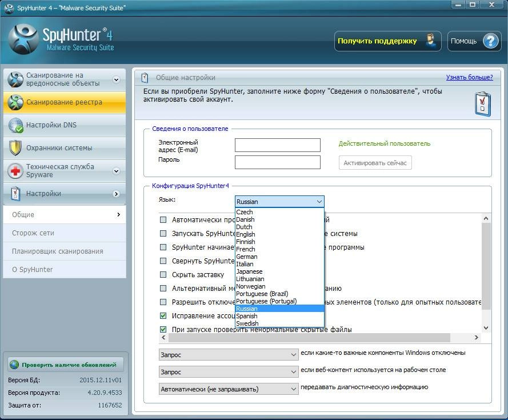Click Активировать сейчас button
508x420 pixels.
click(x=375, y=163)
